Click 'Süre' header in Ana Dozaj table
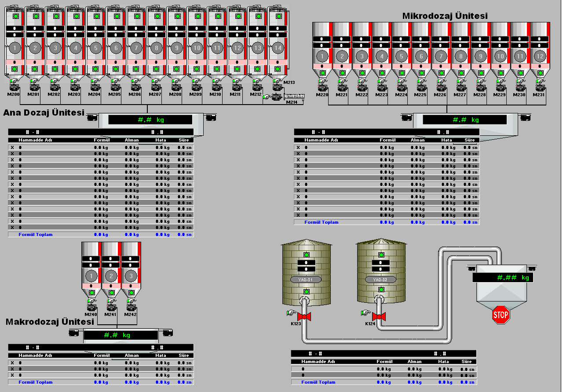563x392 pixels. point(183,140)
